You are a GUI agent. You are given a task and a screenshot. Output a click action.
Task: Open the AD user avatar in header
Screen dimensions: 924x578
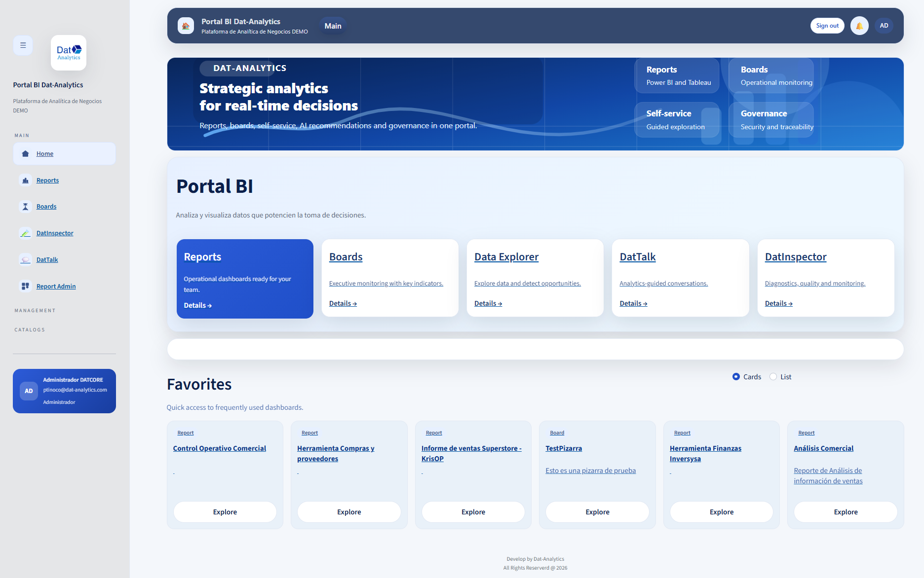[884, 26]
